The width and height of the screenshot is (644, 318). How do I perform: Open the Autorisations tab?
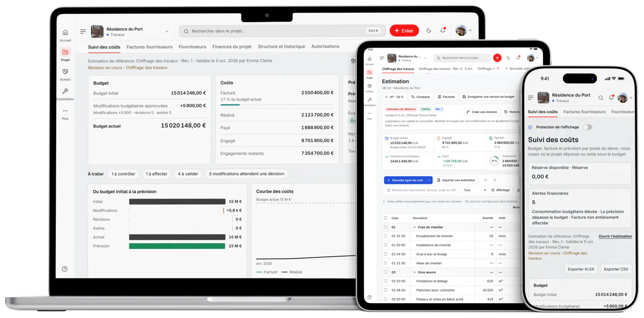point(326,47)
